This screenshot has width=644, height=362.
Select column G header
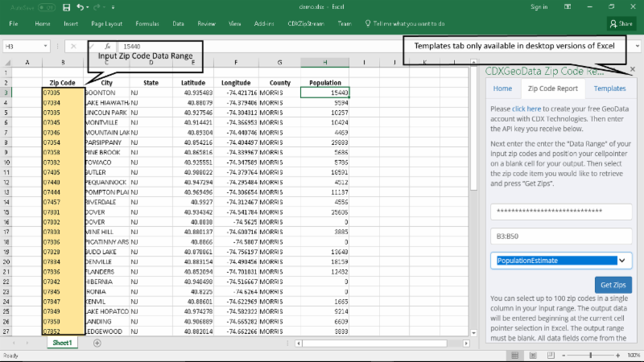tap(279, 63)
